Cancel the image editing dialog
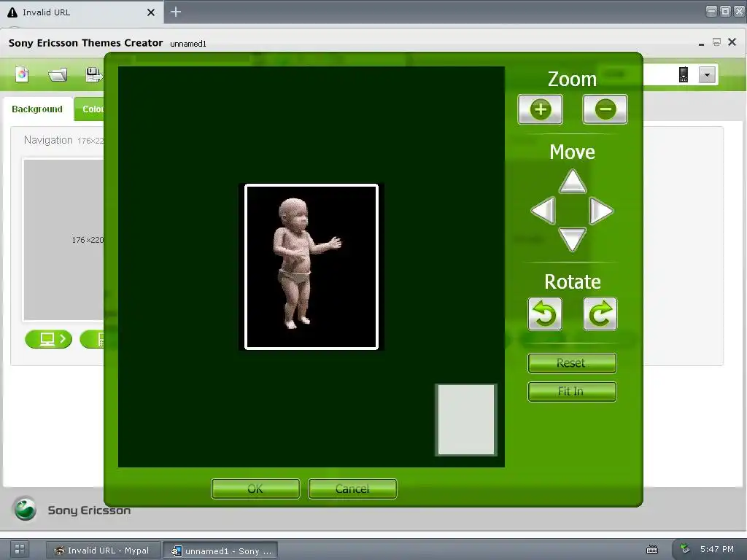Viewport: 747px width, 560px height. click(x=352, y=489)
